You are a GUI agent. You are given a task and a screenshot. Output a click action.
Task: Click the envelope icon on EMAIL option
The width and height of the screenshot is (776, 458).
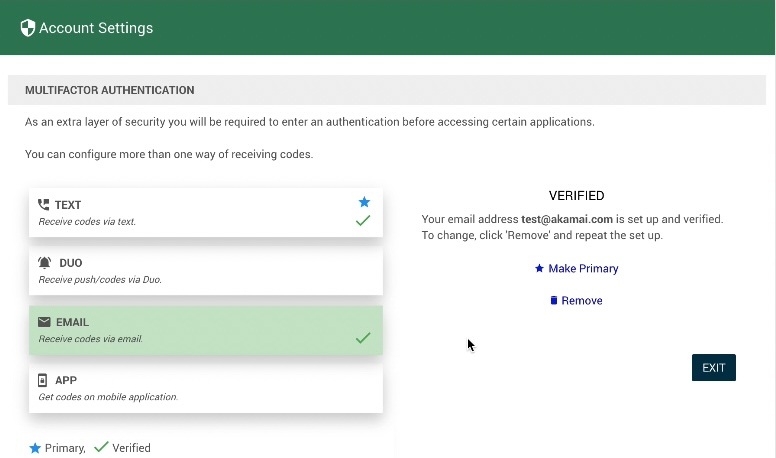click(x=44, y=322)
